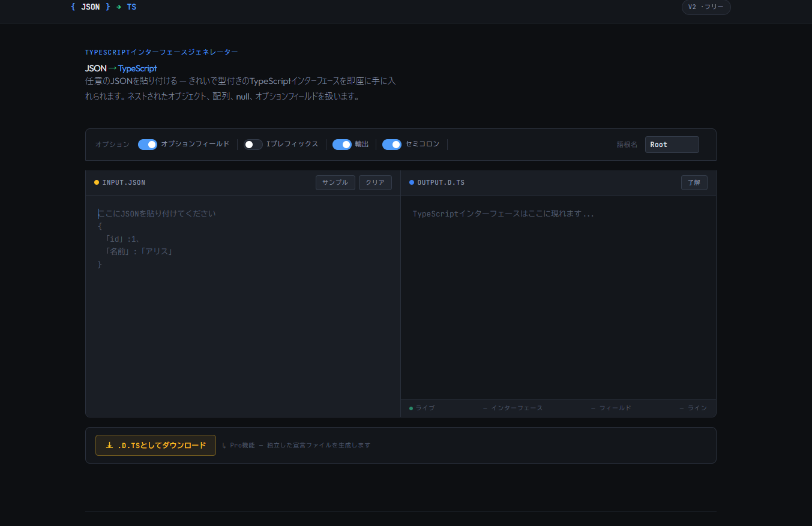This screenshot has height=526, width=812.
Task: Click the フィールド count in status bar
Action: (x=611, y=408)
